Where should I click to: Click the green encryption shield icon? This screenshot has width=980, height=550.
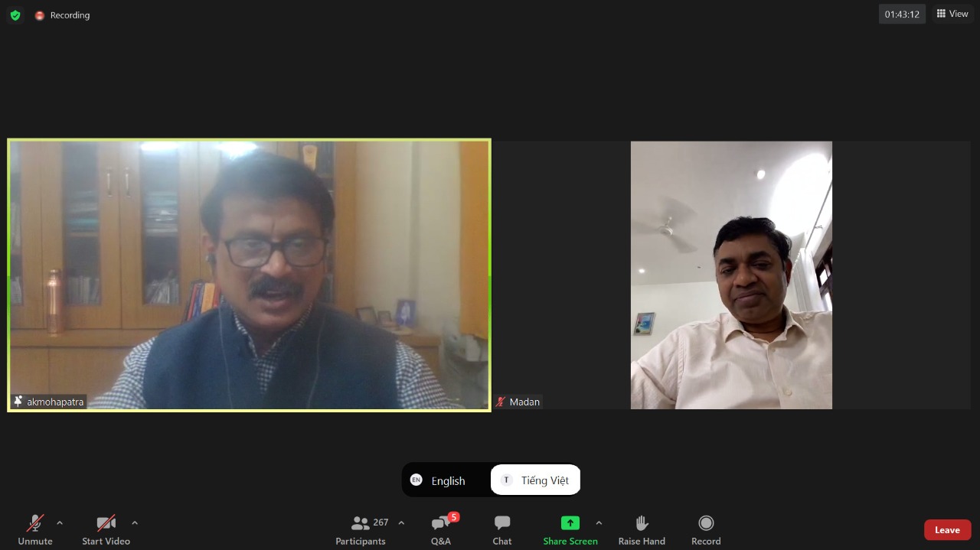15,15
